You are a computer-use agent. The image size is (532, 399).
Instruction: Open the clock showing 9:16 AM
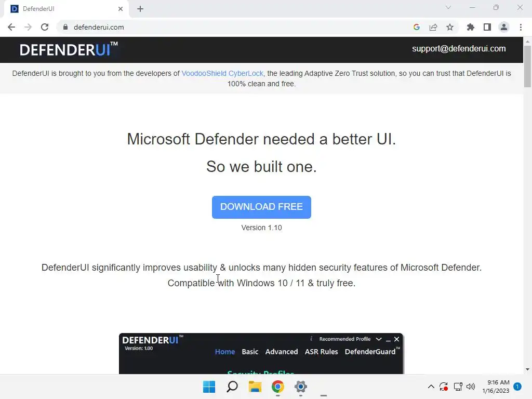(496, 387)
